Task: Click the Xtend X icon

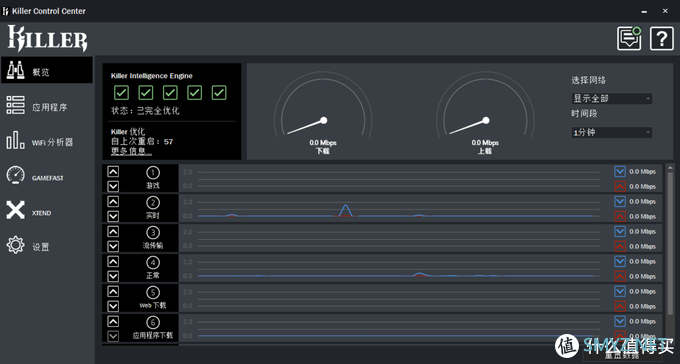Action: coord(16,210)
